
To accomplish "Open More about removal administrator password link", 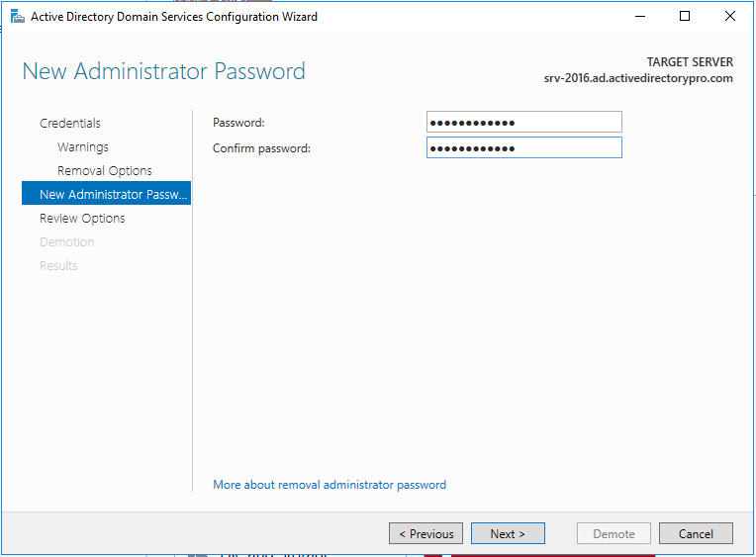I will click(330, 485).
